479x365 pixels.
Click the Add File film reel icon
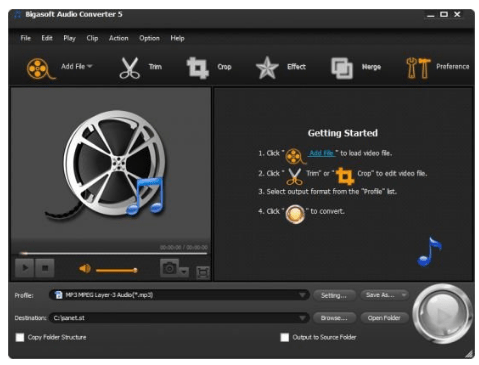(40, 68)
